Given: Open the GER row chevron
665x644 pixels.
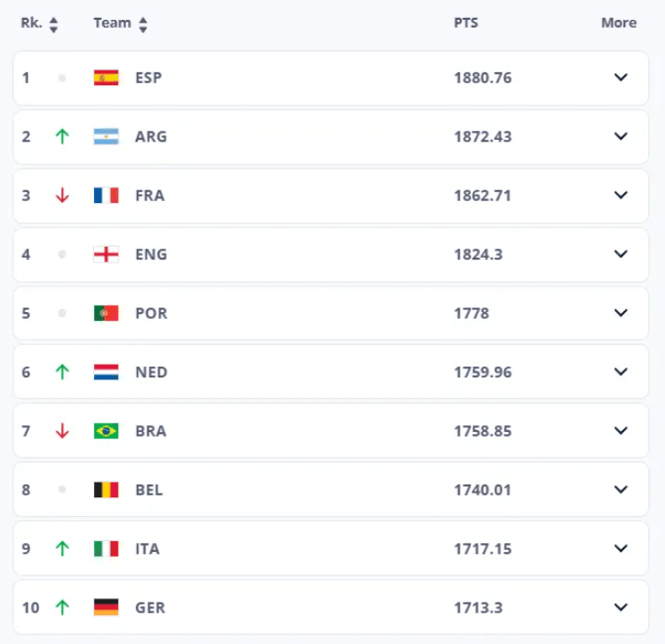Looking at the screenshot, I should point(621,607).
